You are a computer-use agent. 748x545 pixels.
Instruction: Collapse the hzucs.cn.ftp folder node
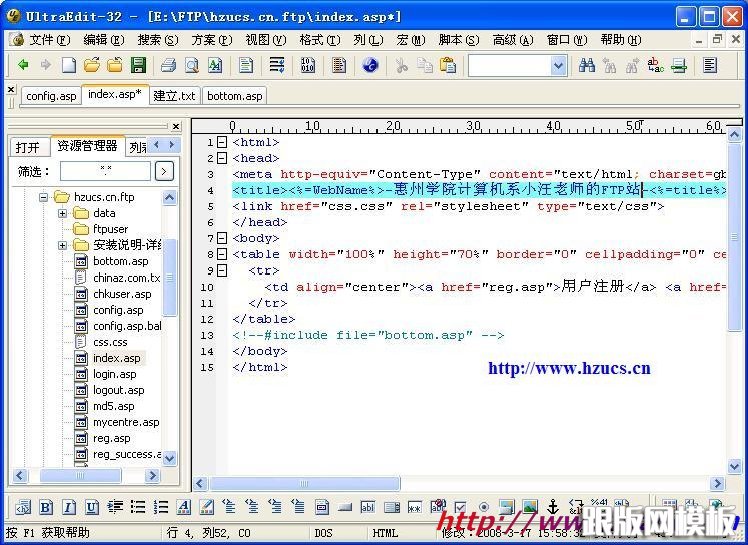pyautogui.click(x=43, y=197)
